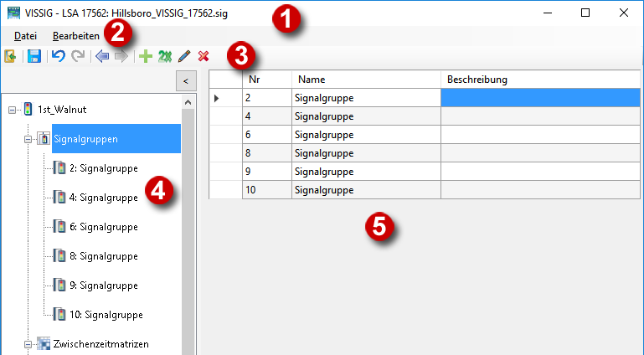Click the Beschreibung cell of row 2
This screenshot has height=355, width=644.
(539, 98)
